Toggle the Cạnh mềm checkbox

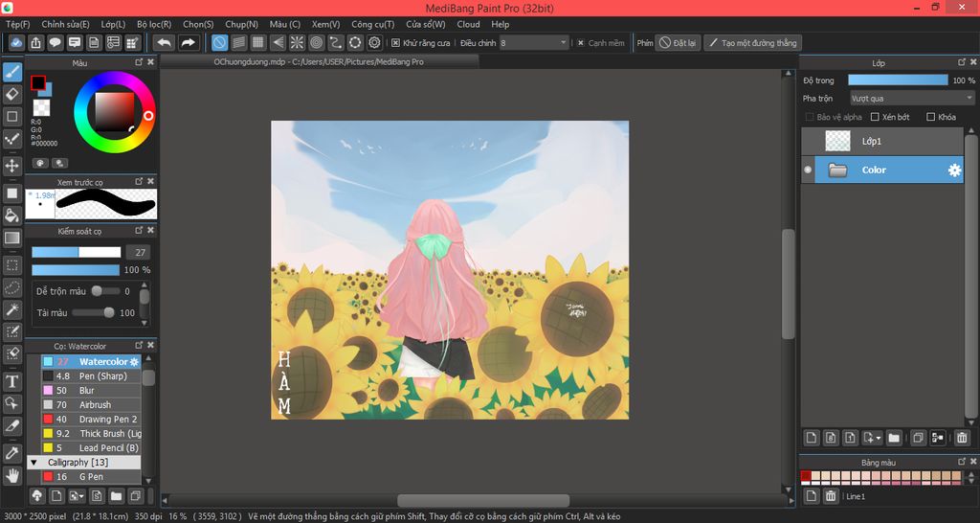click(x=581, y=43)
